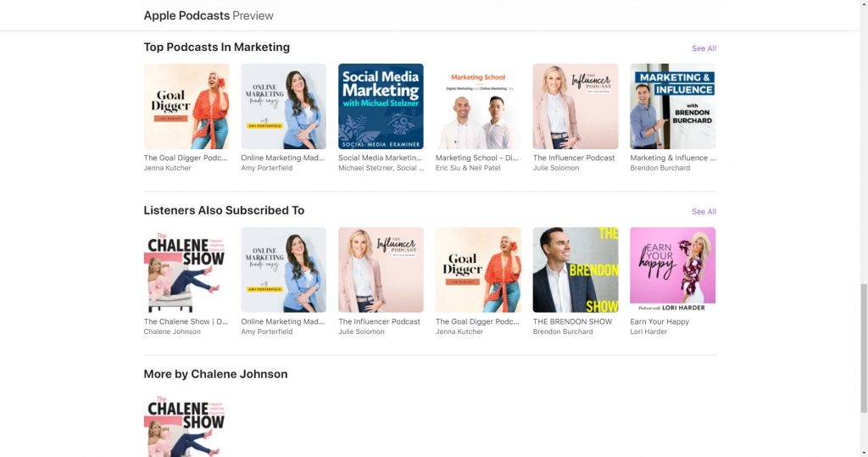Click See All for Top Podcasts In Marketing

704,48
